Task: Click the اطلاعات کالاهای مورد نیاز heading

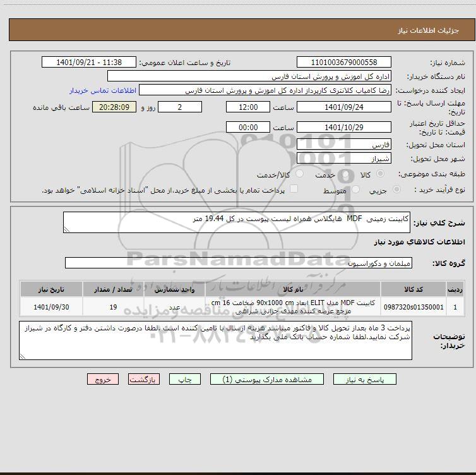Action: [419, 242]
